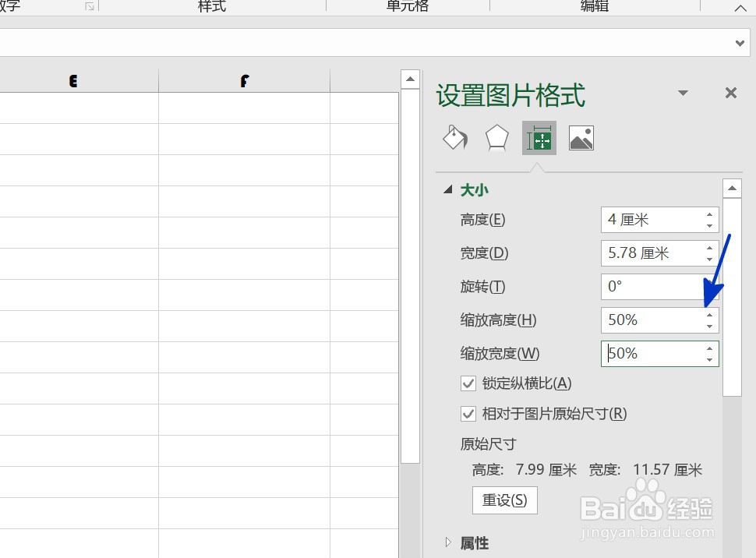Toggle 相对于图片原始尺寸 checkbox

468,414
